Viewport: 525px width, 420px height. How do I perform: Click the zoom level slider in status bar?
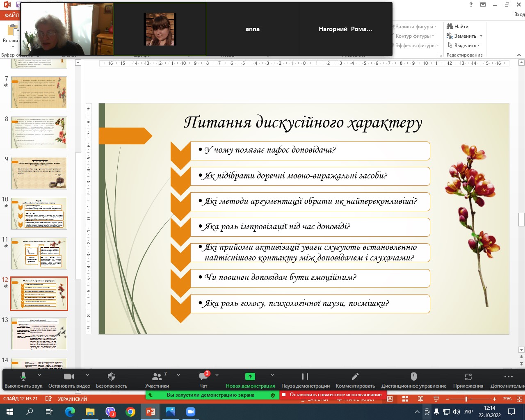click(x=466, y=399)
